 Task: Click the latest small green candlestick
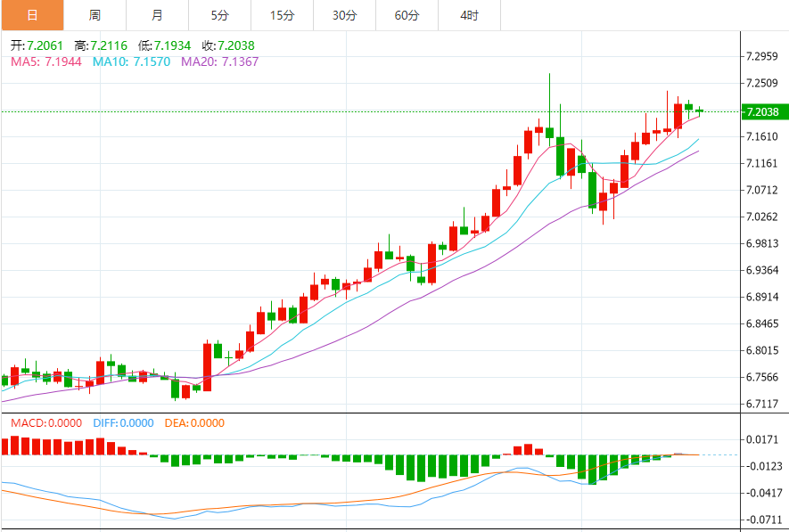[x=700, y=111]
